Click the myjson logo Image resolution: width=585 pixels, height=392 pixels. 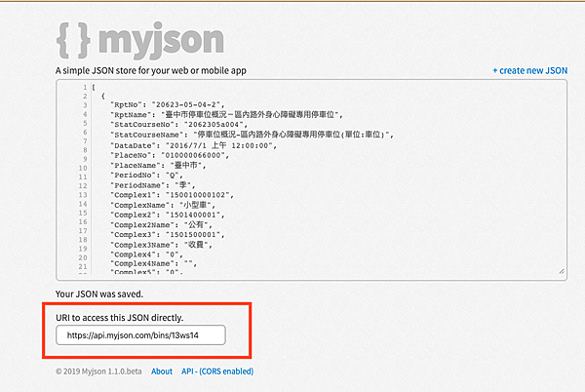(140, 40)
